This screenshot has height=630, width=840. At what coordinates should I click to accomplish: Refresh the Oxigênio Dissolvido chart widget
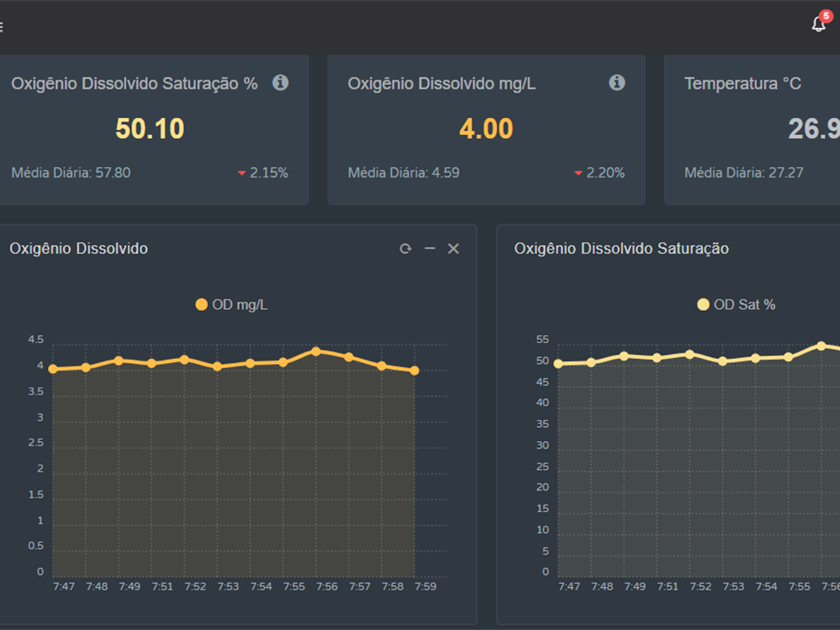405,248
